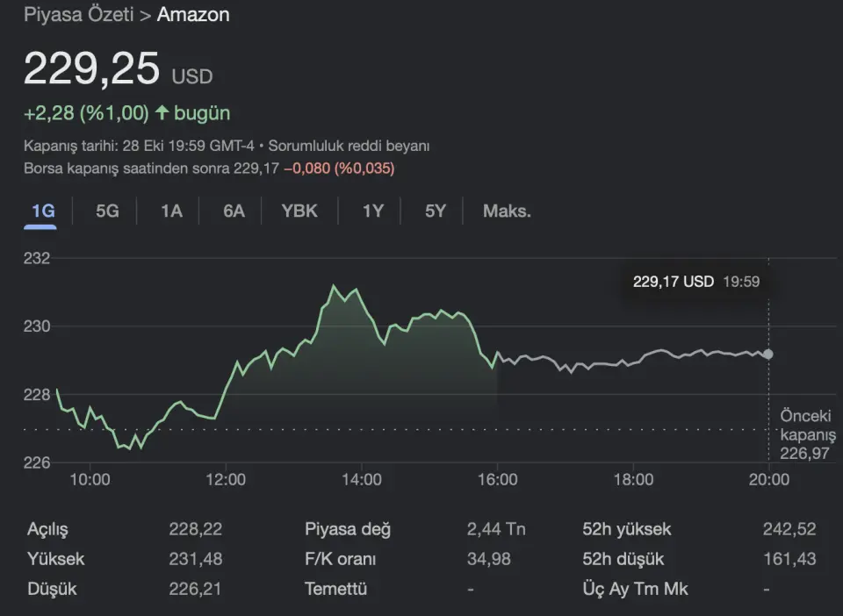The image size is (843, 616).
Task: Click the gray end-point marker on chart
Action: point(768,354)
